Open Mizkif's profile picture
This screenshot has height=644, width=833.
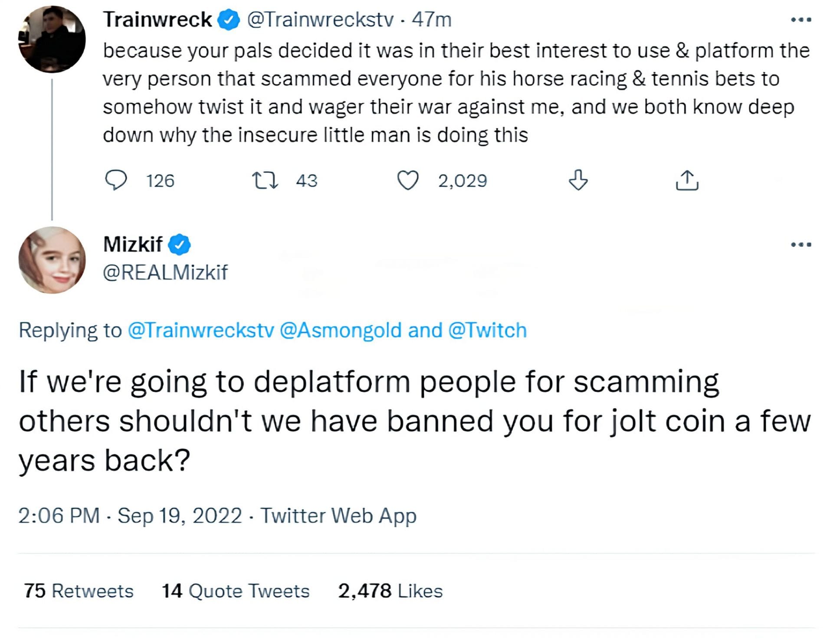click(x=52, y=260)
